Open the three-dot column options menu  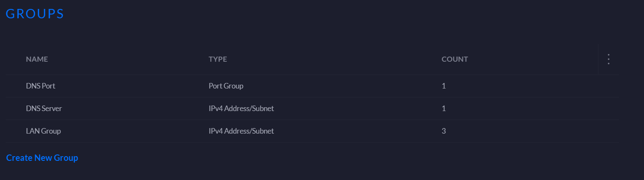(x=609, y=59)
